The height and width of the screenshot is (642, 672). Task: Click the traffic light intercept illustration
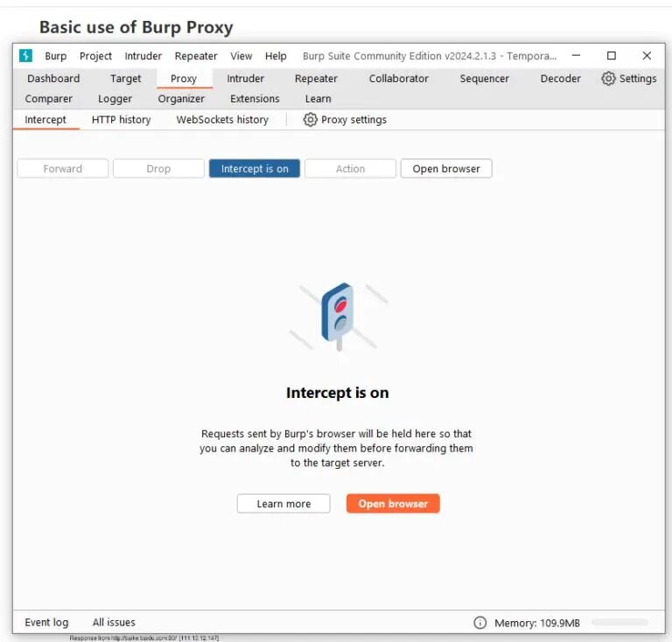click(338, 316)
